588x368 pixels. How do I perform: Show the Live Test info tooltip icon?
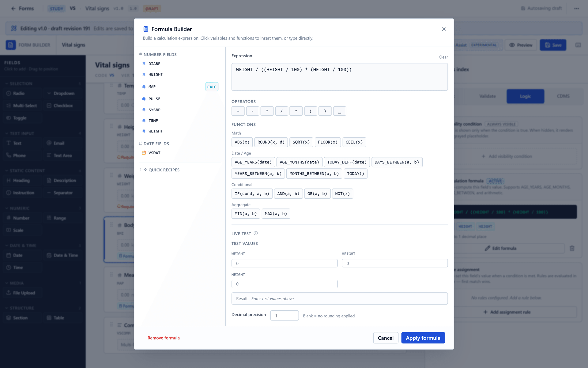pyautogui.click(x=256, y=233)
